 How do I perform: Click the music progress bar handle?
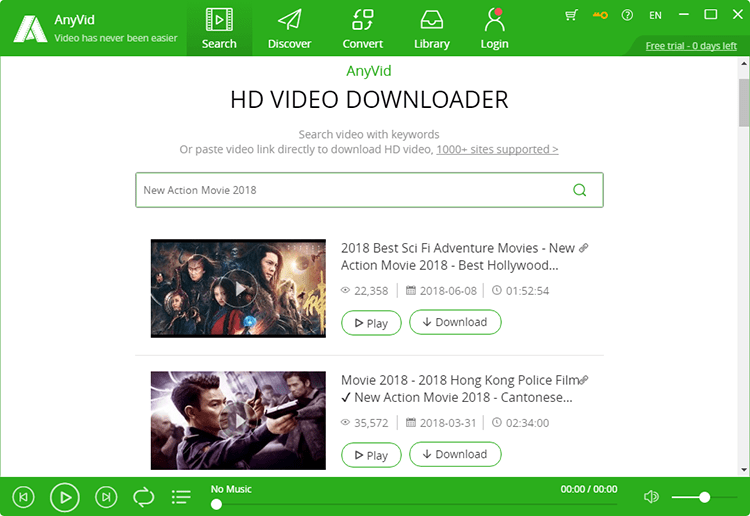coord(216,504)
